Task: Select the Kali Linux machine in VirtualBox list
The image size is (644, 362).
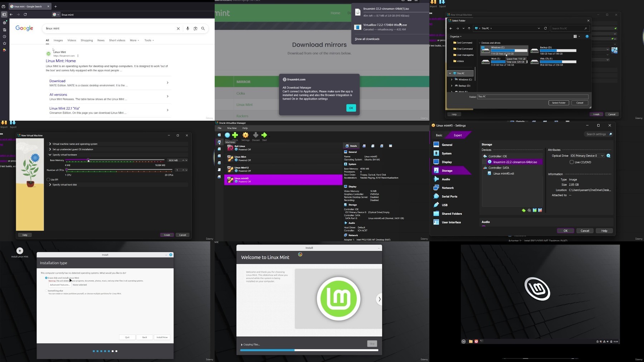Action: pos(283,148)
